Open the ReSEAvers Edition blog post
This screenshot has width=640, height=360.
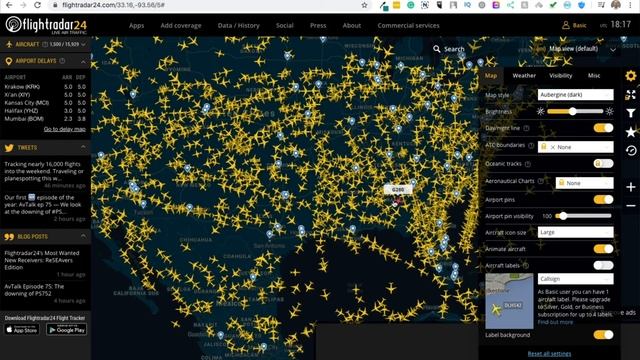coord(42,260)
